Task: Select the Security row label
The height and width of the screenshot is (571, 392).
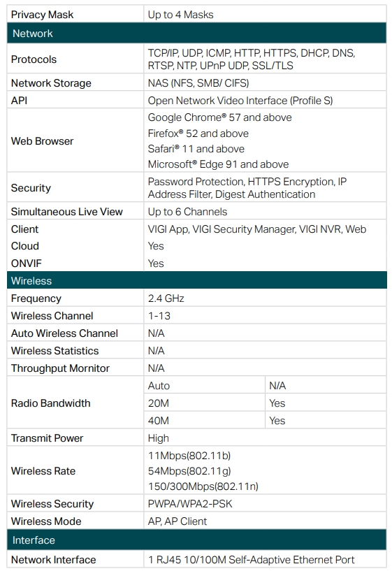Action: tap(31, 188)
